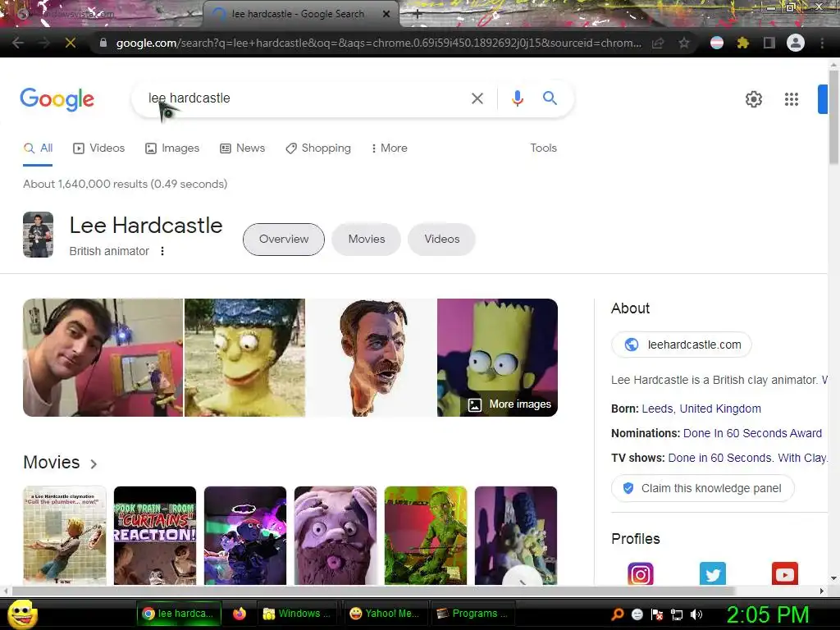Image resolution: width=840 pixels, height=630 pixels.
Task: Open the Google apps grid
Action: [x=792, y=99]
